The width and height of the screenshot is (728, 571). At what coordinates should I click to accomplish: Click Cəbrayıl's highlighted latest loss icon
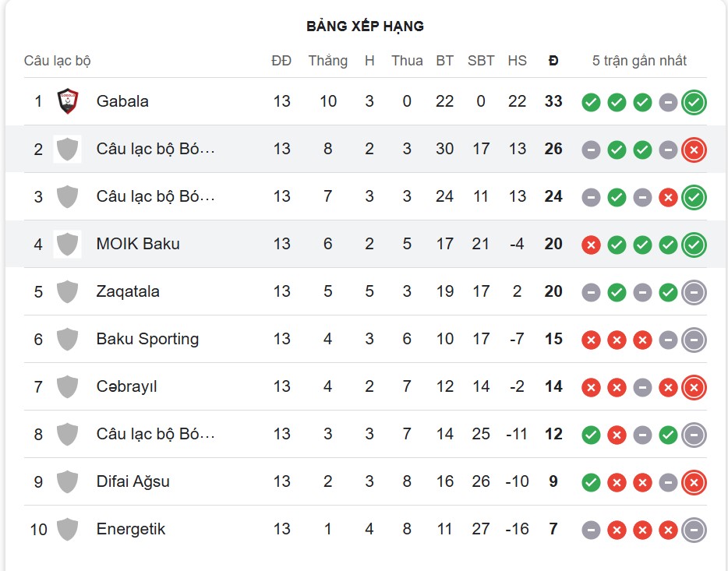693,387
